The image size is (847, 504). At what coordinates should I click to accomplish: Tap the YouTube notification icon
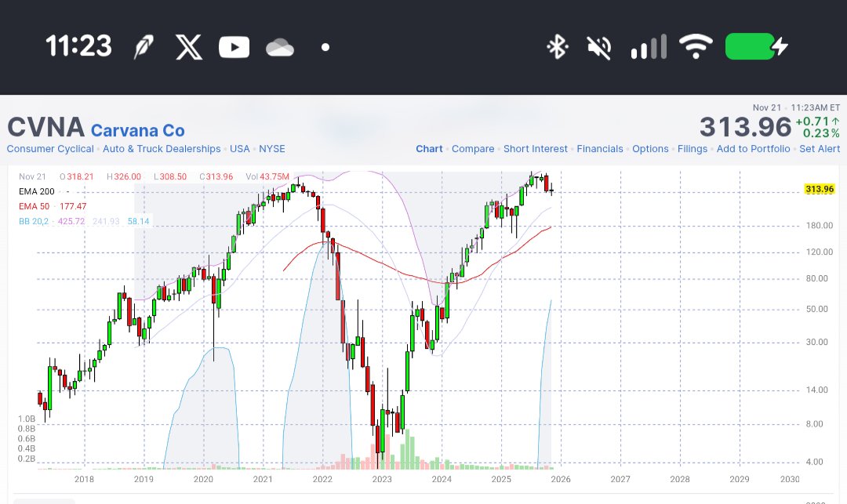(234, 47)
